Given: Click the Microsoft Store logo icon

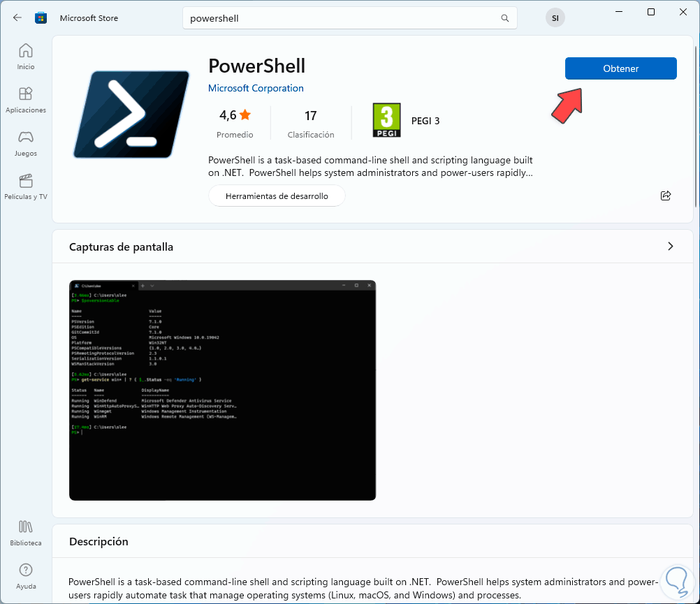Looking at the screenshot, I should pos(41,18).
